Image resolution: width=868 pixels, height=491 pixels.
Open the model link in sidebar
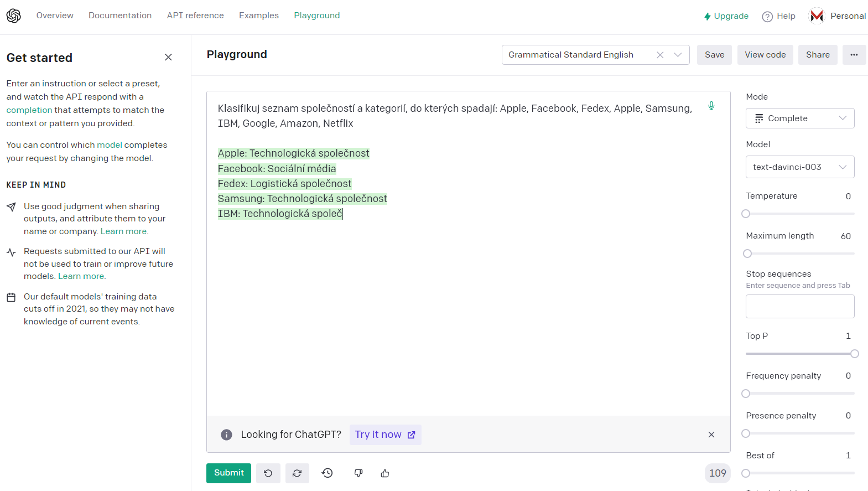tap(110, 145)
